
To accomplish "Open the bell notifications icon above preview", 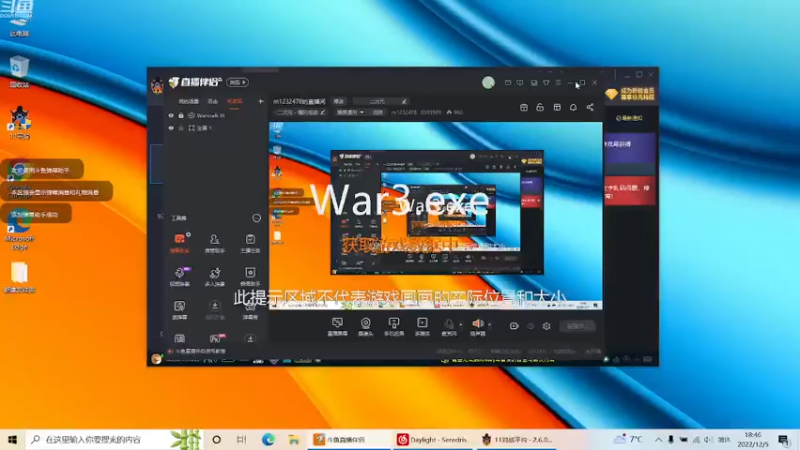I will 573,107.
